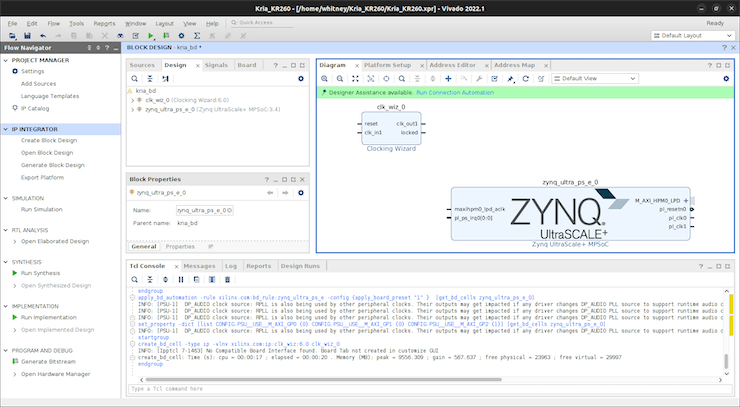Open the Default Layout dropdown

[693, 36]
